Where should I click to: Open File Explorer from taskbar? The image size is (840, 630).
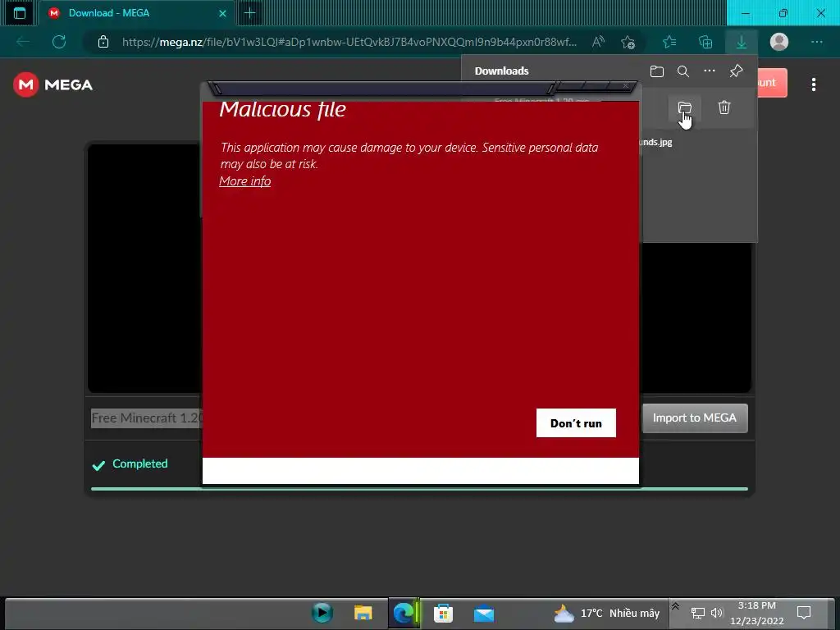coord(363,613)
